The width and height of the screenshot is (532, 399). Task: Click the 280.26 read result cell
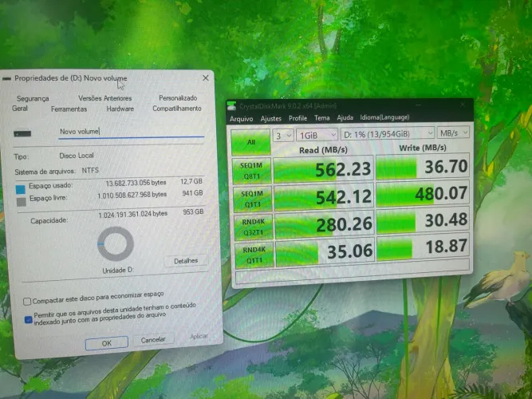[x=325, y=223]
